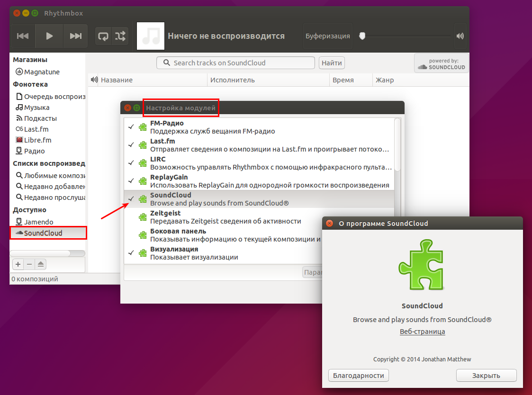532x395 pixels.
Task: Enable the Zeitgeist plugin checkbox
Action: [x=131, y=217]
